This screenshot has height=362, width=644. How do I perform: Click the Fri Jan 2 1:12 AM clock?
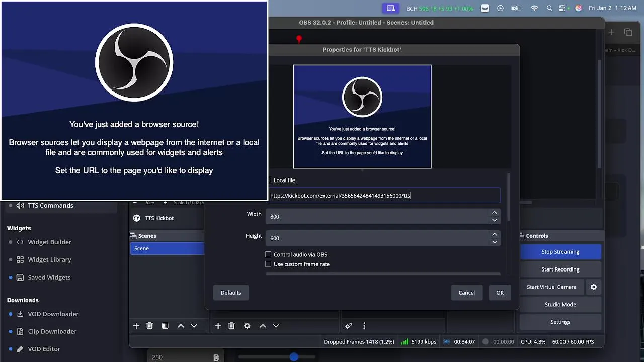click(x=612, y=8)
